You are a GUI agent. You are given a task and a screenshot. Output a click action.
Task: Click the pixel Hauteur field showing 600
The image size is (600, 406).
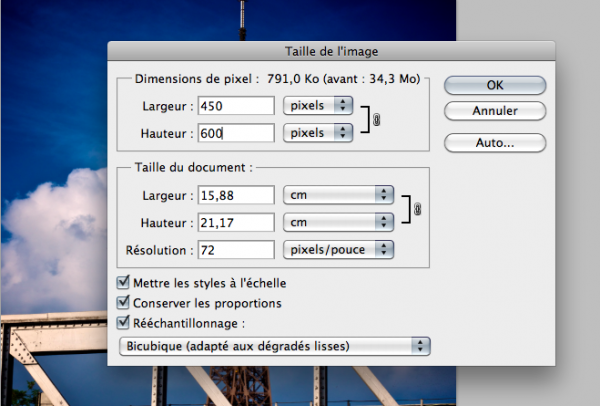236,132
